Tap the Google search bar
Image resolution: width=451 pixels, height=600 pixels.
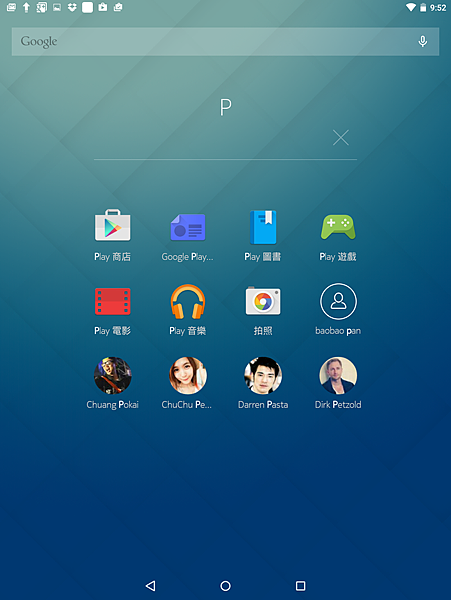[x=225, y=41]
